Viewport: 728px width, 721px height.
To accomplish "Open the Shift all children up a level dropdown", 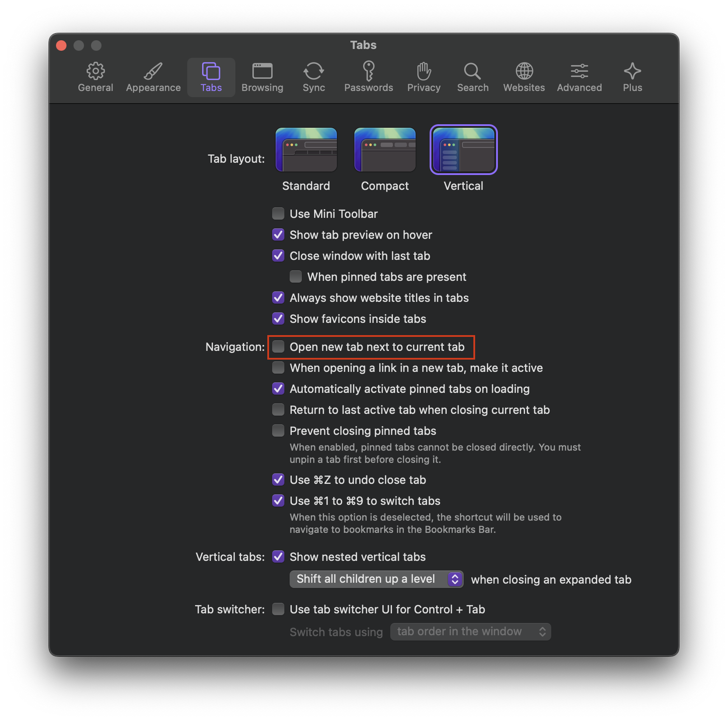I will point(376,579).
